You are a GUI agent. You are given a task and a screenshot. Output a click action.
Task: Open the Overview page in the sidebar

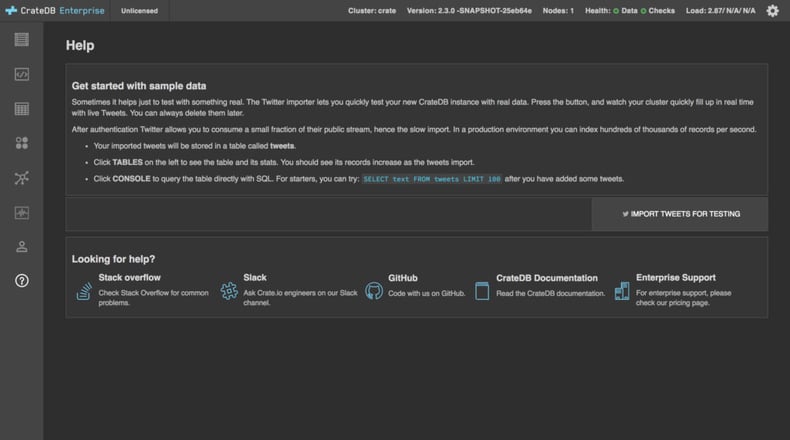click(x=22, y=39)
